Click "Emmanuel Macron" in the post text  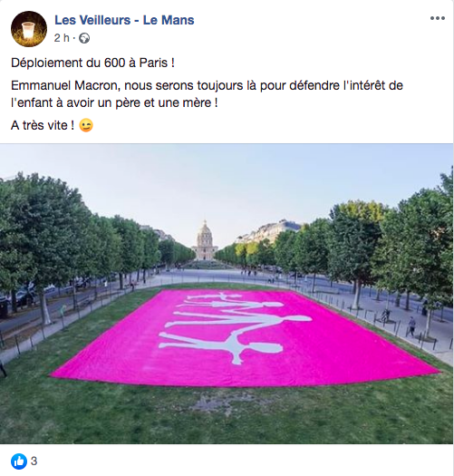tap(63, 85)
